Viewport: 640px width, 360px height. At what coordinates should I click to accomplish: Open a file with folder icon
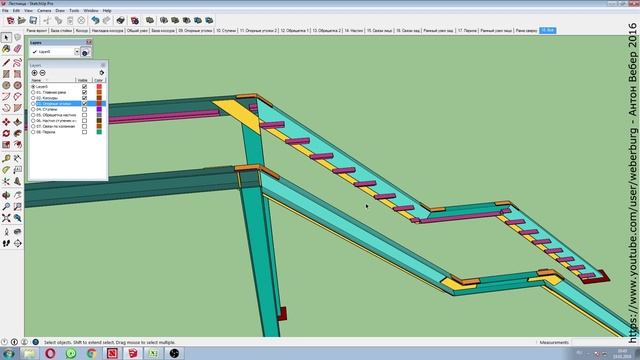click(x=22, y=20)
